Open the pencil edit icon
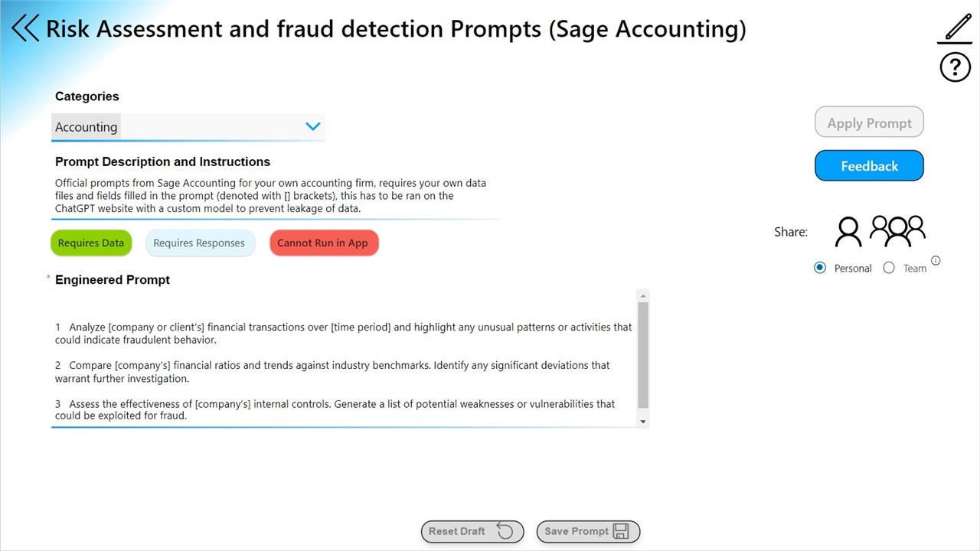The height and width of the screenshot is (551, 980). tap(956, 28)
